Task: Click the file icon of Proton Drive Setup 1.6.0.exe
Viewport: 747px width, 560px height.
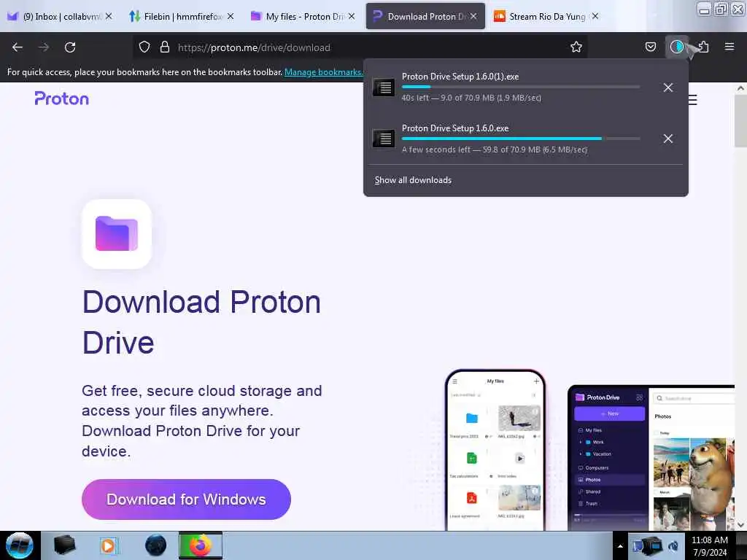Action: coord(383,139)
